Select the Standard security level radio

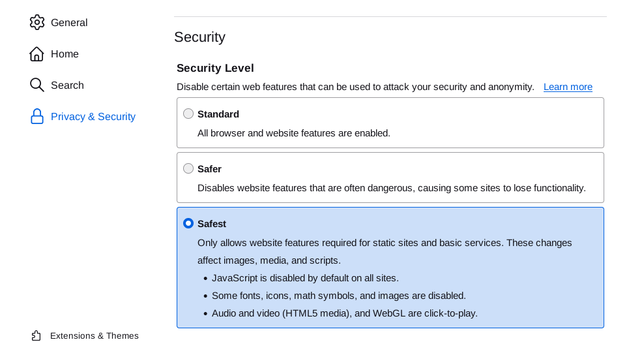[188, 114]
